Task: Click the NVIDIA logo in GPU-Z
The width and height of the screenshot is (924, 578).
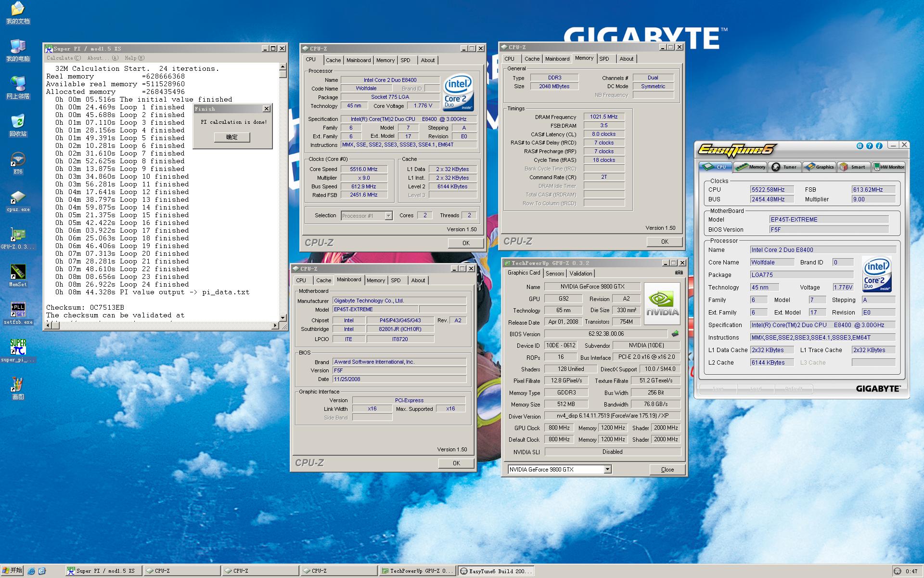Action: tap(662, 303)
